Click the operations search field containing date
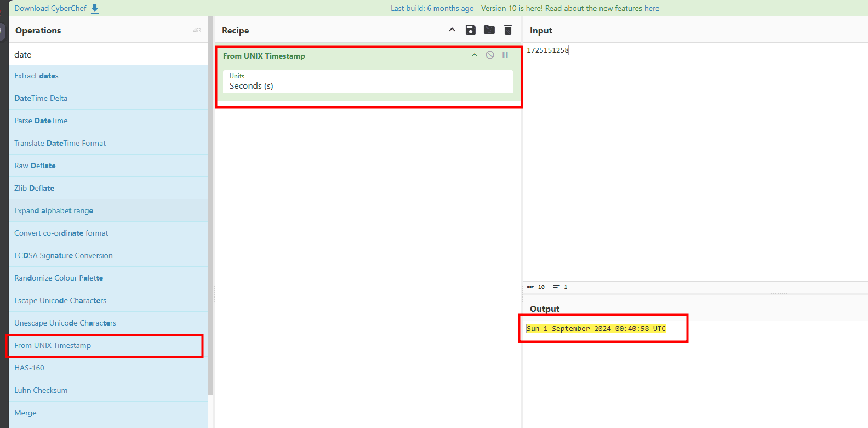This screenshot has height=428, width=868. [x=108, y=54]
